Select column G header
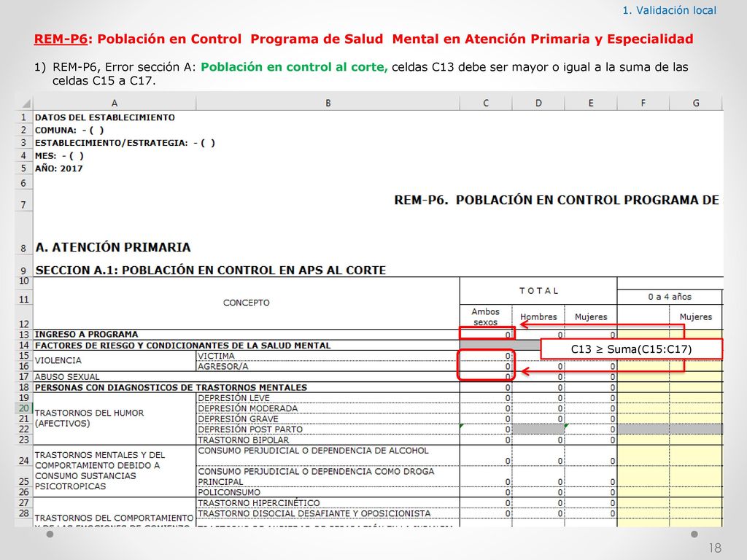Image resolution: width=747 pixels, height=560 pixels. (x=695, y=103)
